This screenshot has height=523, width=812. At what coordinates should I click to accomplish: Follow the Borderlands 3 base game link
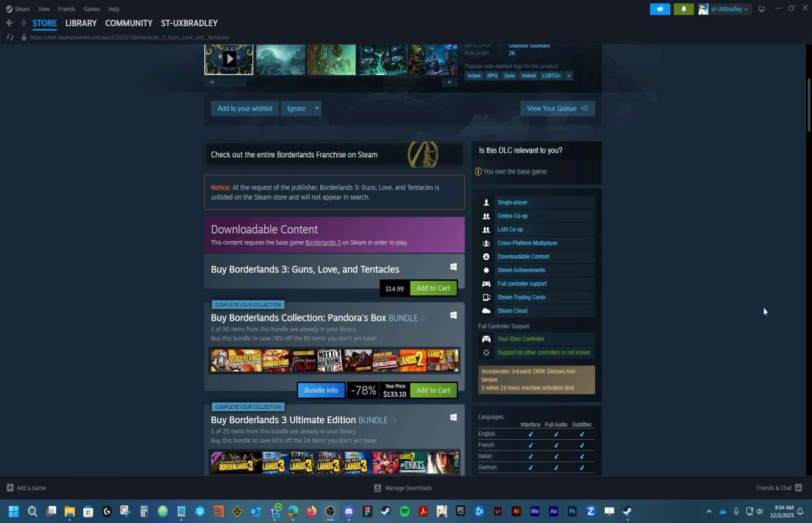pyautogui.click(x=323, y=243)
